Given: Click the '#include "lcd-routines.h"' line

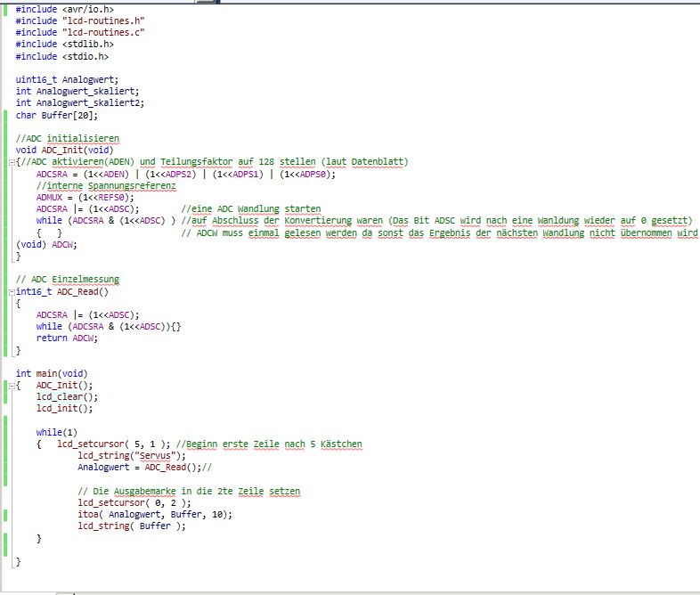Looking at the screenshot, I should click(x=80, y=21).
